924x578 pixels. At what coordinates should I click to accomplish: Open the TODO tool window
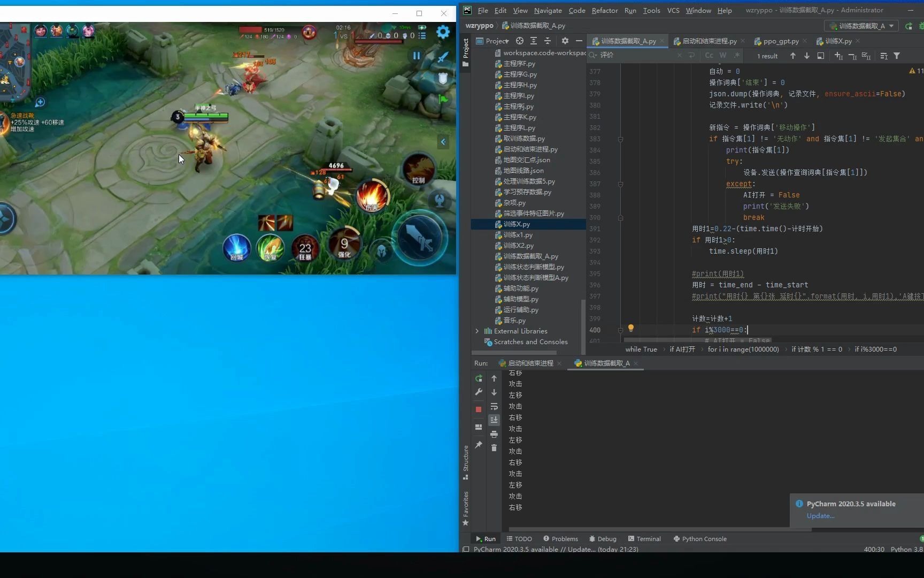point(519,539)
